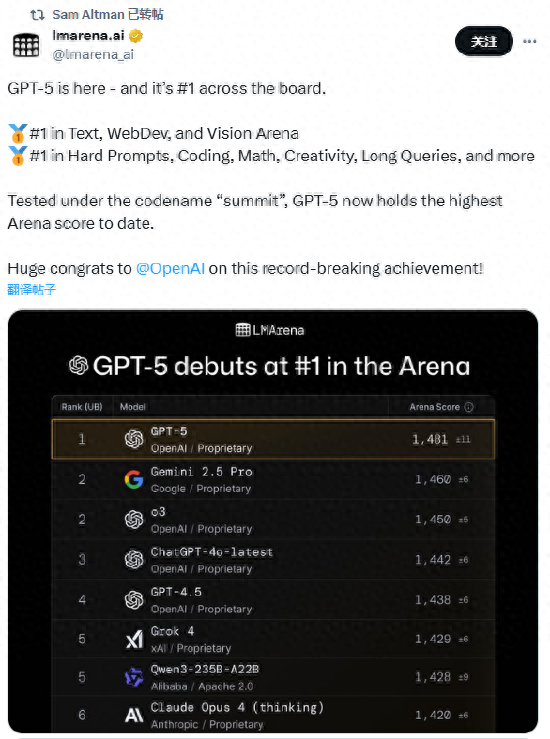
Task: Click the xAI logo in Grok 4 row
Action: [134, 640]
